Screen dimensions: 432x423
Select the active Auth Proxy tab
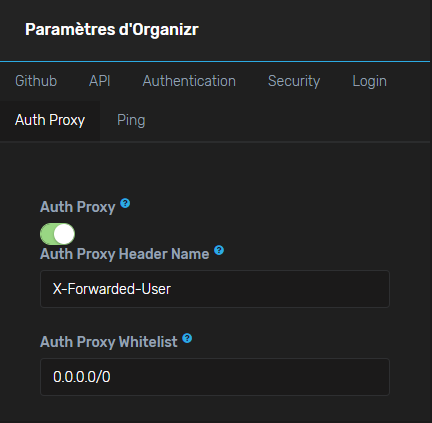(50, 120)
